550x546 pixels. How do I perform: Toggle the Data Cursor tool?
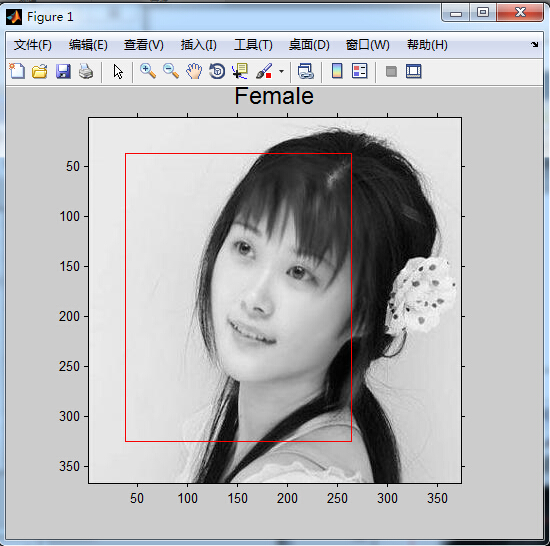pyautogui.click(x=240, y=71)
